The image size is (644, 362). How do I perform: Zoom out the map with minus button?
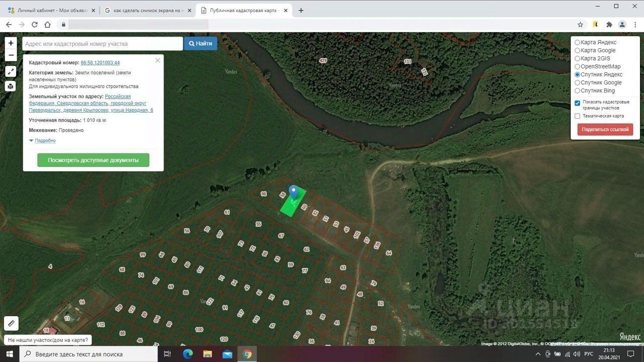point(11,55)
